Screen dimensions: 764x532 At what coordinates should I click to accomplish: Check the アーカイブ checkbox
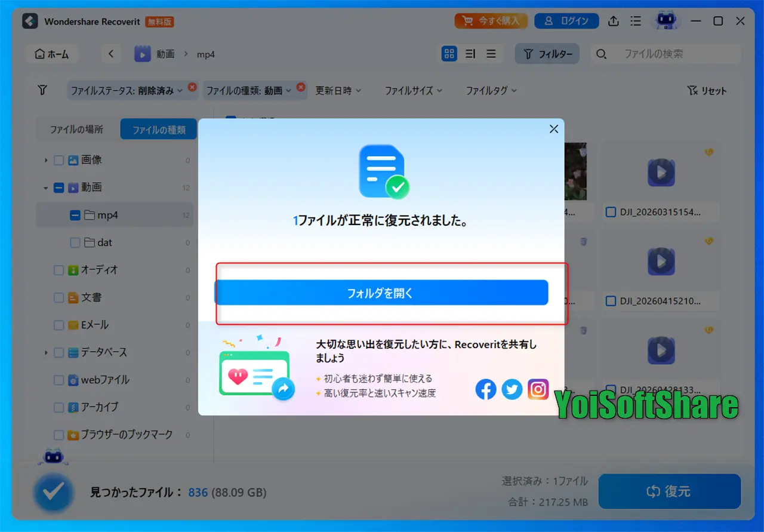click(58, 407)
